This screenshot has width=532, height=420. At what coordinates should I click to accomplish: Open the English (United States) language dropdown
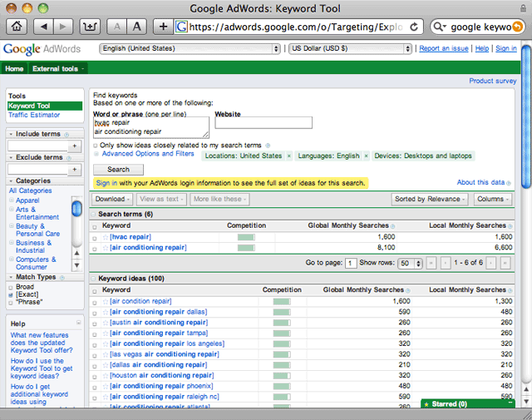pyautogui.click(x=190, y=48)
